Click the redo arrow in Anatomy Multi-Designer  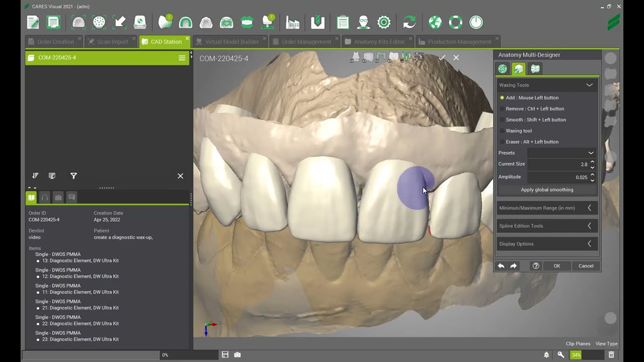click(x=513, y=266)
